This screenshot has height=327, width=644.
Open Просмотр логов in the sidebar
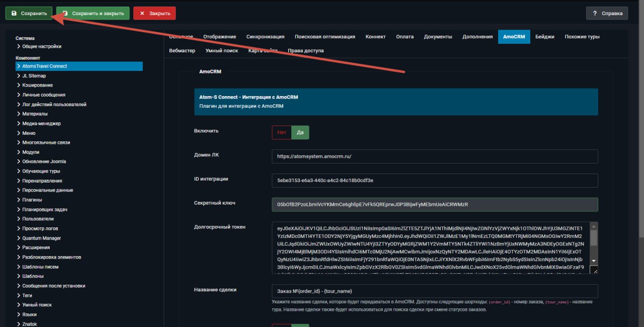click(x=40, y=228)
